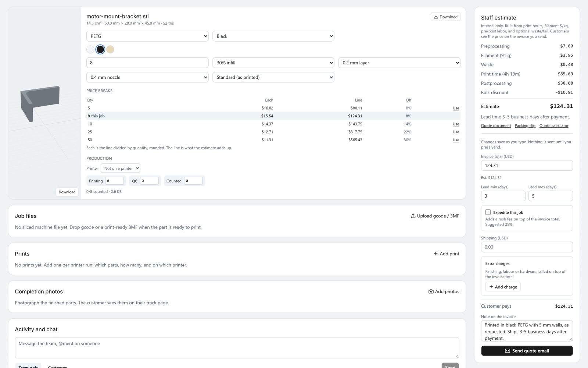Click the quantity field showing 8

tap(147, 63)
